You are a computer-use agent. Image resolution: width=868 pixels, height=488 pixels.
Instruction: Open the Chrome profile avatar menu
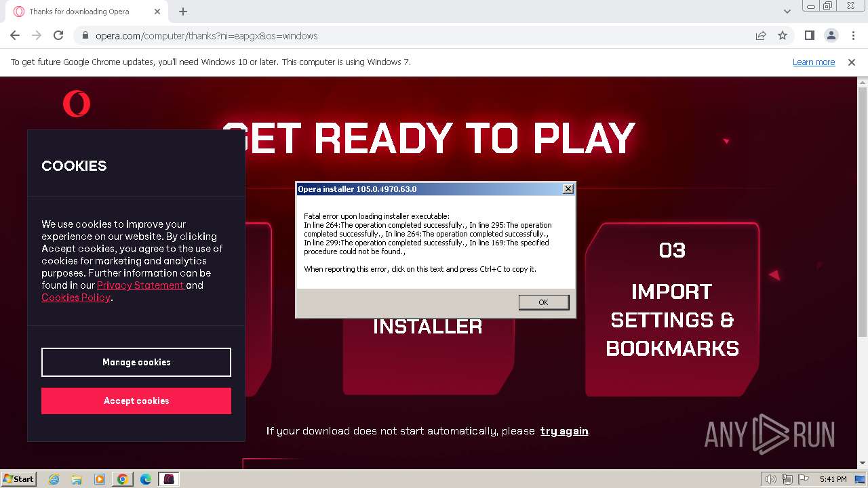(x=831, y=35)
